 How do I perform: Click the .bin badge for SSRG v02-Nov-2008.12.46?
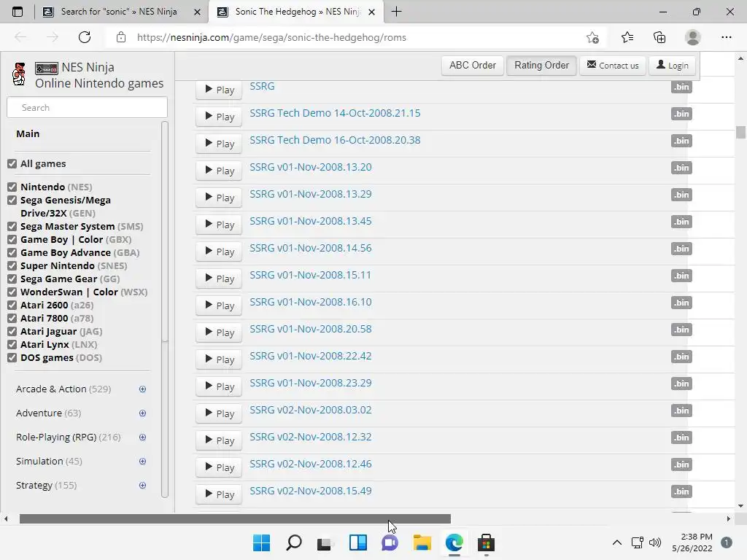coord(681,464)
